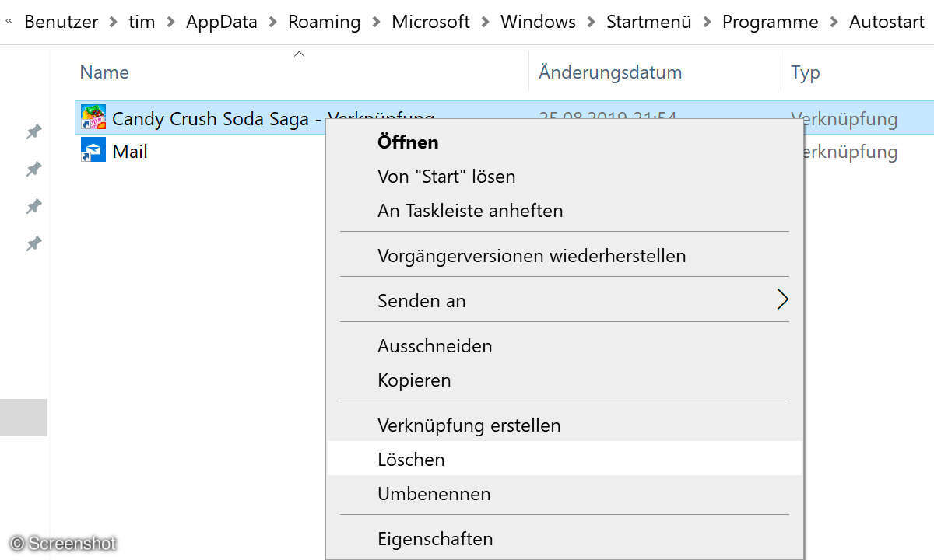
Task: Expand the breadcrumb arrow after Microsoft
Action: pos(486,22)
